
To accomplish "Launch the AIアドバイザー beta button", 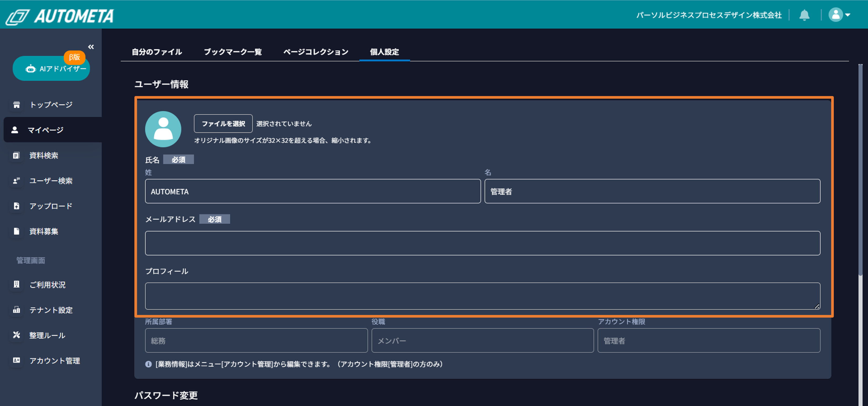I will click(x=51, y=68).
